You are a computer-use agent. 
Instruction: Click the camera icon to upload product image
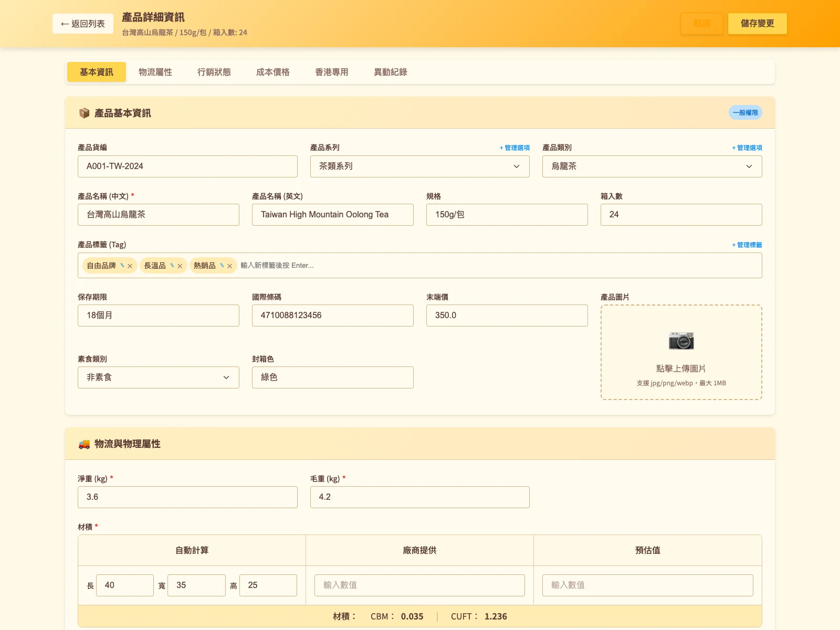click(x=681, y=341)
